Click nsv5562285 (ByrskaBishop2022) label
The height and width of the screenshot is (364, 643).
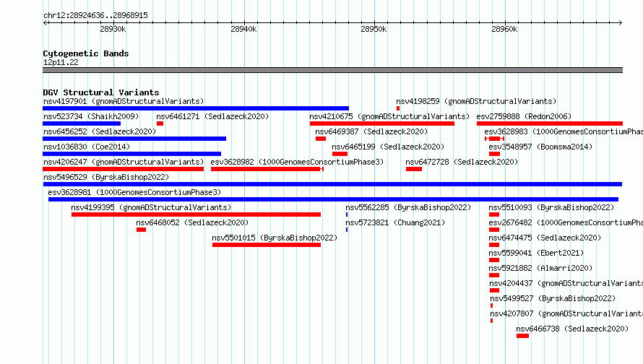pyautogui.click(x=408, y=207)
